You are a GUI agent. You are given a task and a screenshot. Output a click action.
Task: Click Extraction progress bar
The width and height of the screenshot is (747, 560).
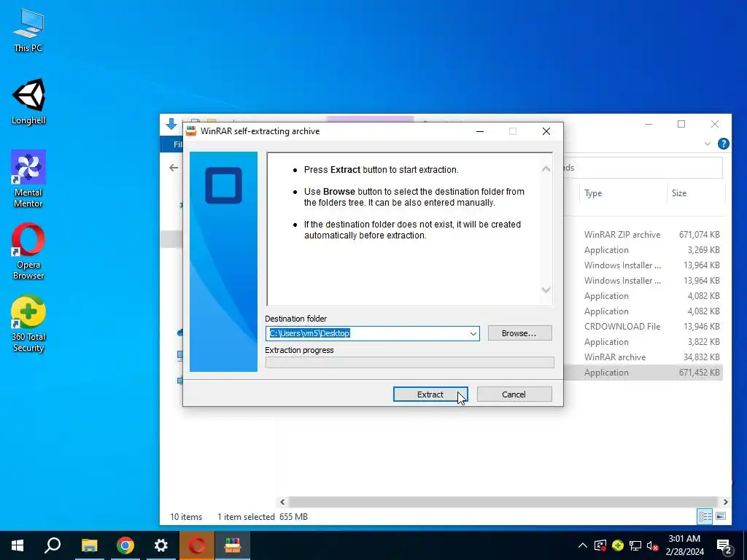[x=410, y=363]
